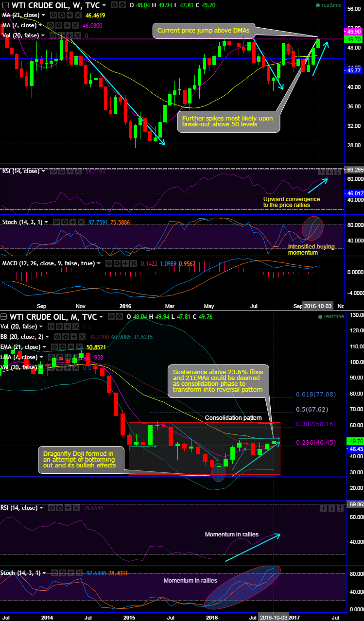Open settings gear for MA (7, close)
Image resolution: width=364 pixels, height=621 pixels.
(x=58, y=25)
